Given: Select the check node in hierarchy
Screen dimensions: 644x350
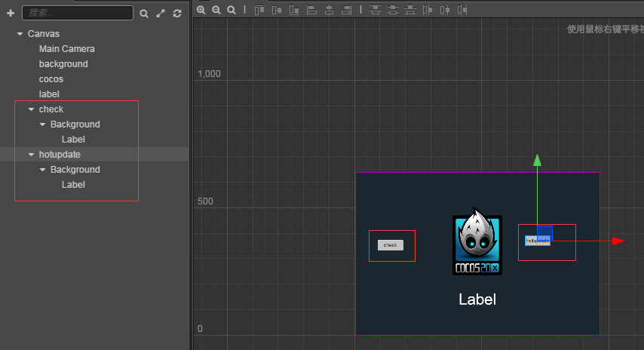Looking at the screenshot, I should (51, 109).
